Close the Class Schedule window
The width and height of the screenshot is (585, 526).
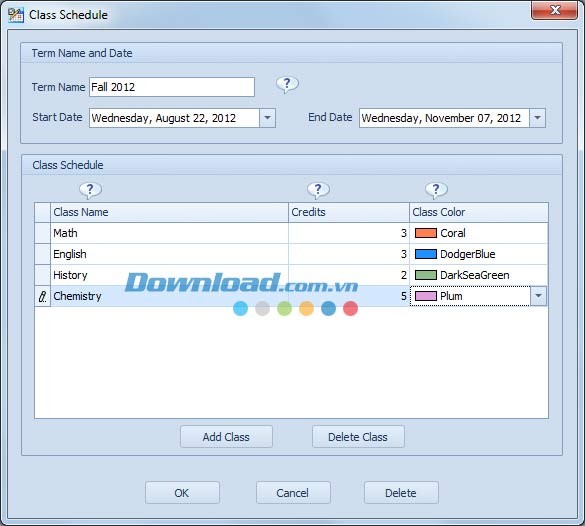click(554, 10)
